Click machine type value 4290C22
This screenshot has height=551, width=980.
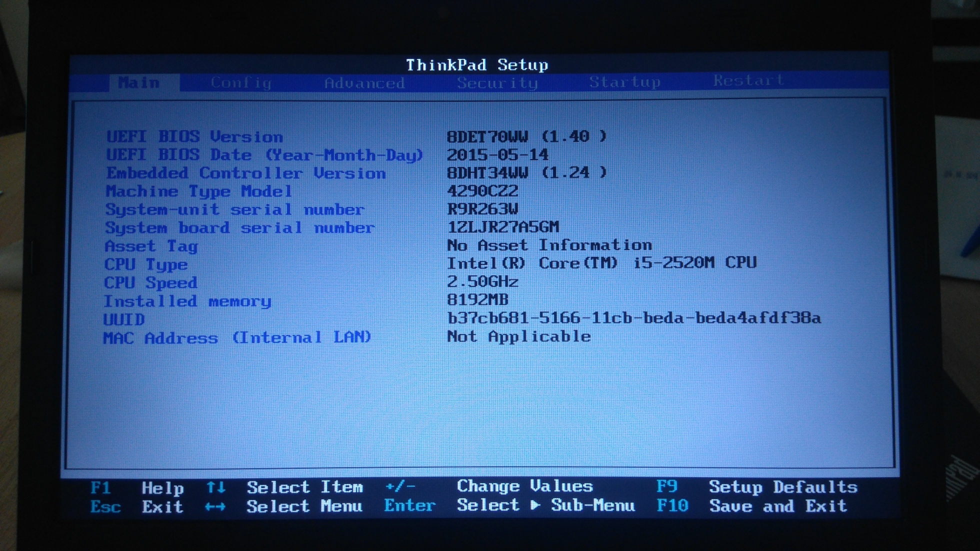(482, 190)
